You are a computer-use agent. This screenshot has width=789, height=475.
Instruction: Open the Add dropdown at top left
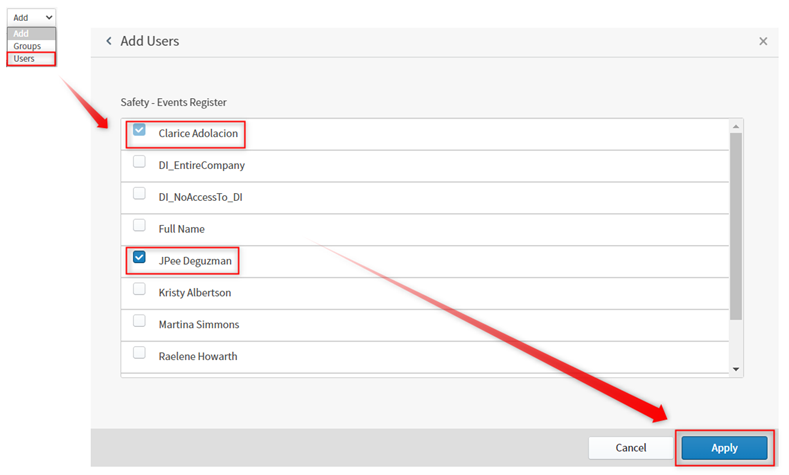32,17
